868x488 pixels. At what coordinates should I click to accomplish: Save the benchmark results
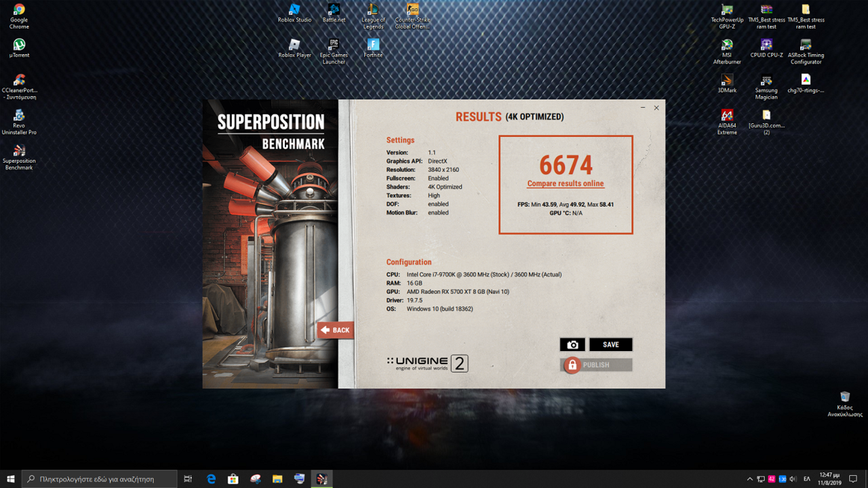[611, 344]
